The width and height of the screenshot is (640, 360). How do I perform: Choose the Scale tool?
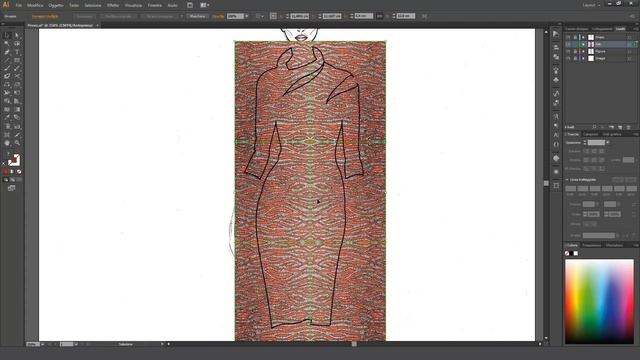tap(17, 84)
